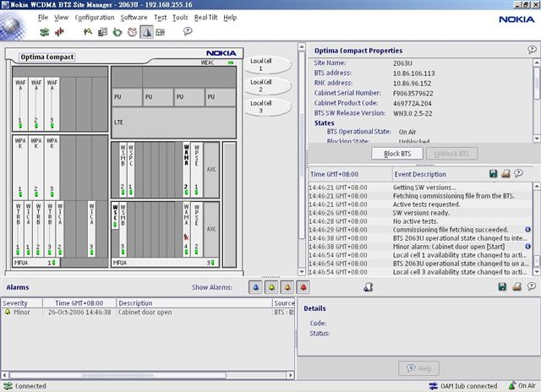Click the green connect icon in toolbar
The height and width of the screenshot is (392, 541).
coord(44,32)
